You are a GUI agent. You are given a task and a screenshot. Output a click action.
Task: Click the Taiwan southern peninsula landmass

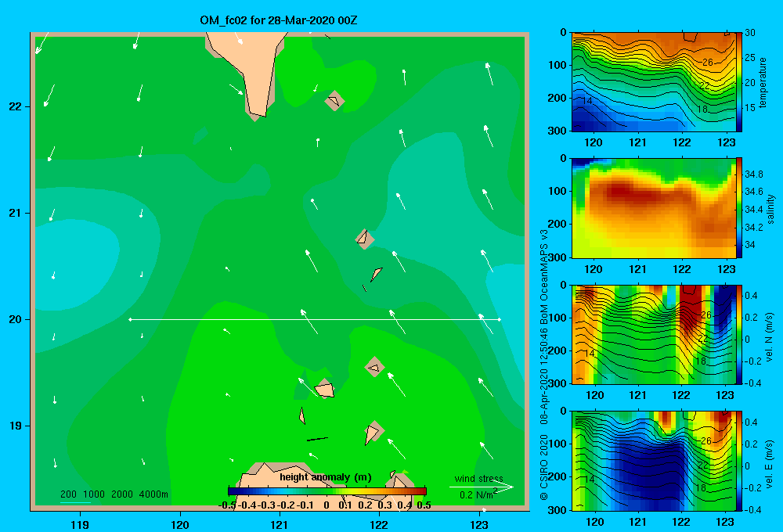click(254, 70)
